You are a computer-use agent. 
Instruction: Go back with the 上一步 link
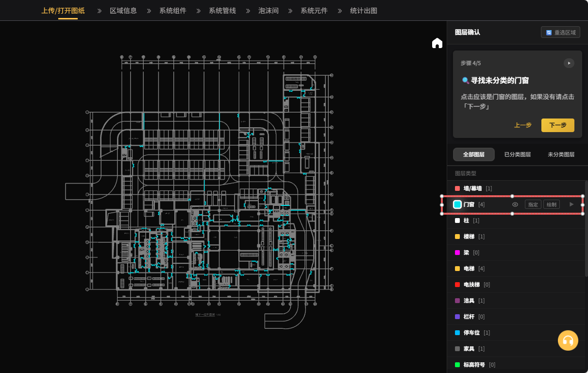click(x=522, y=125)
